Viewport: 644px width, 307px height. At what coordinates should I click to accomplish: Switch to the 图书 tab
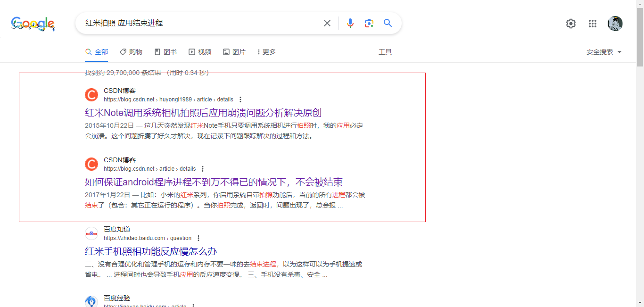coord(165,52)
